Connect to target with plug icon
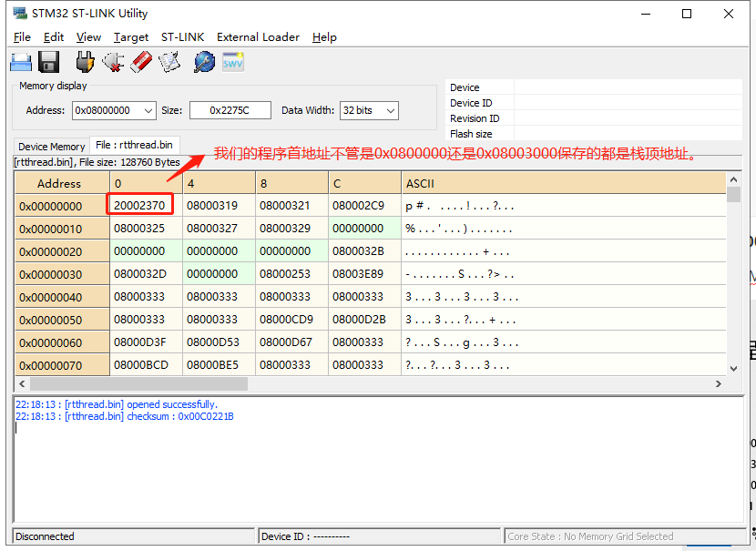This screenshot has height=551, width=756. pyautogui.click(x=85, y=62)
